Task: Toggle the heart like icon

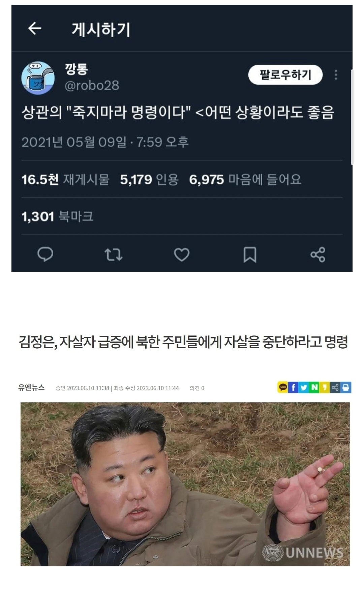Action: (182, 255)
